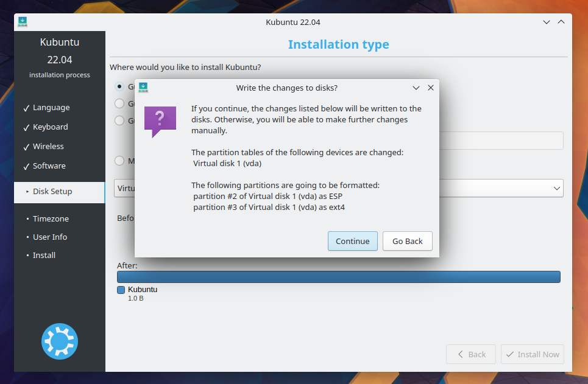The height and width of the screenshot is (384, 588).
Task: Click the Wireless step checkmark icon
Action: click(26, 147)
